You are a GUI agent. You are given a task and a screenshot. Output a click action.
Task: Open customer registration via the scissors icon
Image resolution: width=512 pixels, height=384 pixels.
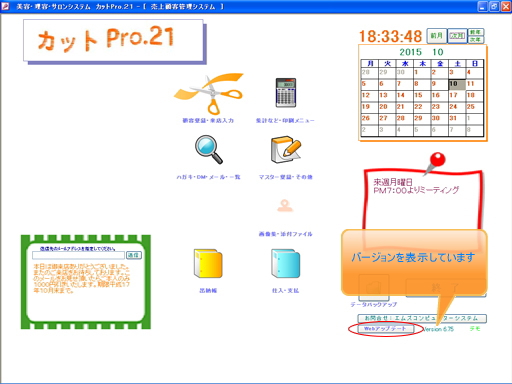tap(209, 94)
